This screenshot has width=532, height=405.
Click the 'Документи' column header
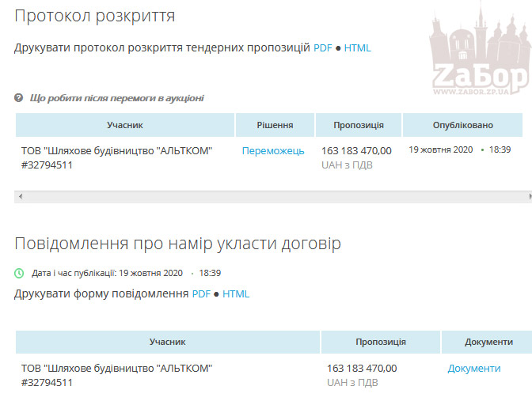488,342
